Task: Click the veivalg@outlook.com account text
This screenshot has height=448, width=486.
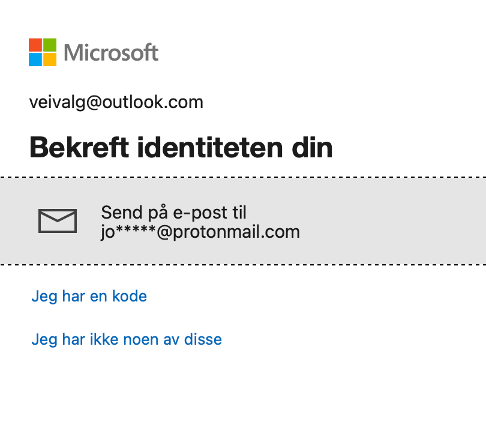Action: pos(116,102)
